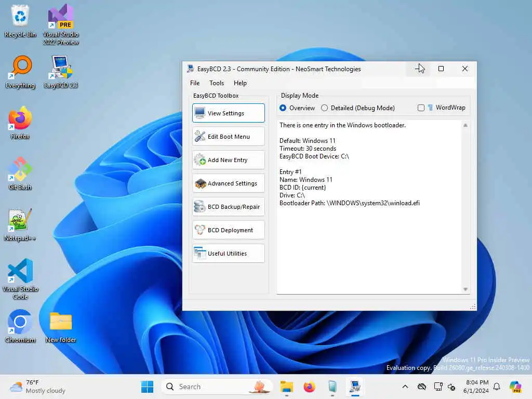Screen dimensions: 532x399
Task: Open the notifications bell
Action: coord(497,387)
